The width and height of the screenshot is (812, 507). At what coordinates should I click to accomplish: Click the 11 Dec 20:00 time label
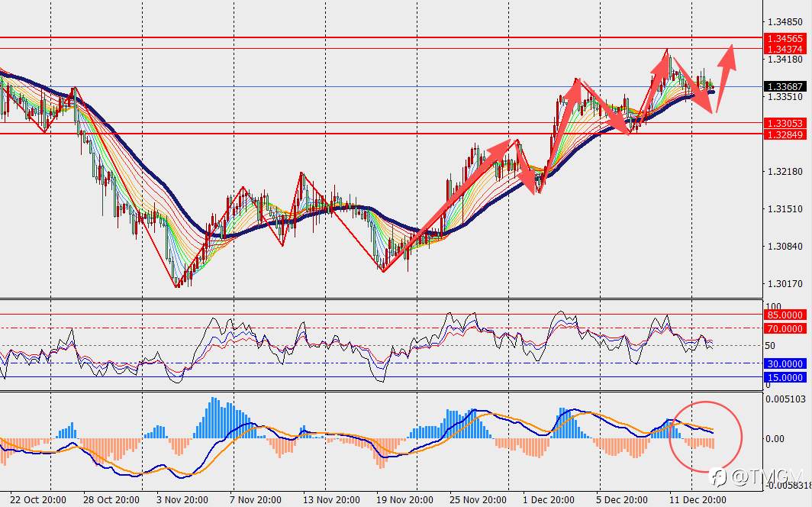click(x=697, y=500)
